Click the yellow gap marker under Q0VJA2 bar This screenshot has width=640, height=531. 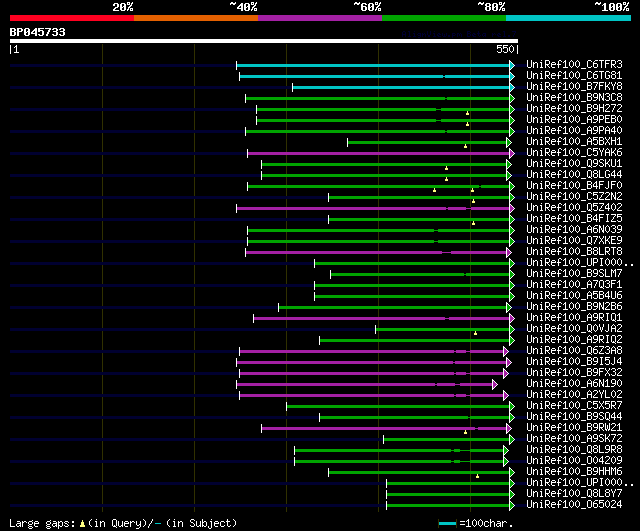point(476,333)
